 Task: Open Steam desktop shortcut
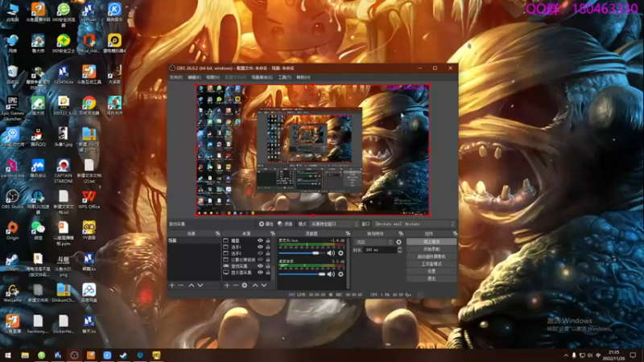click(12, 261)
